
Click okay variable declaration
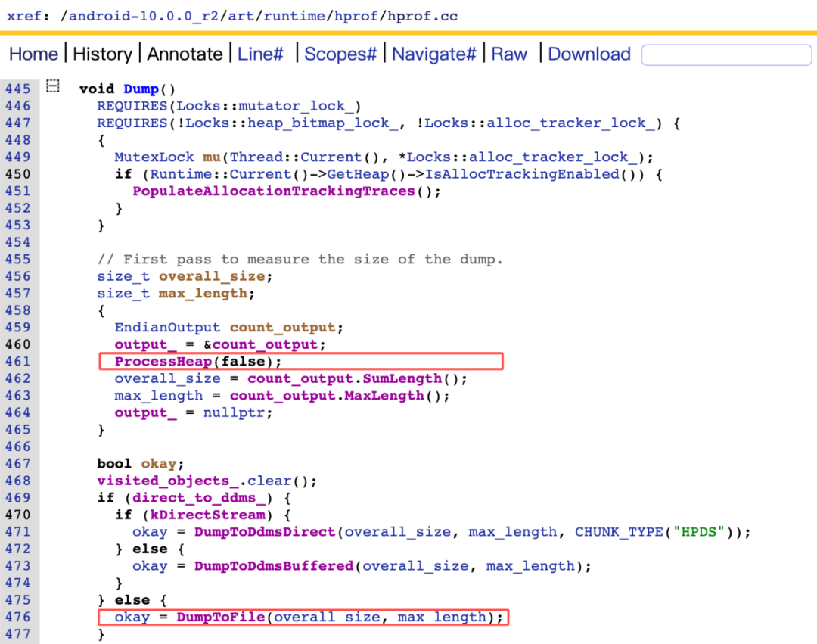tap(158, 464)
